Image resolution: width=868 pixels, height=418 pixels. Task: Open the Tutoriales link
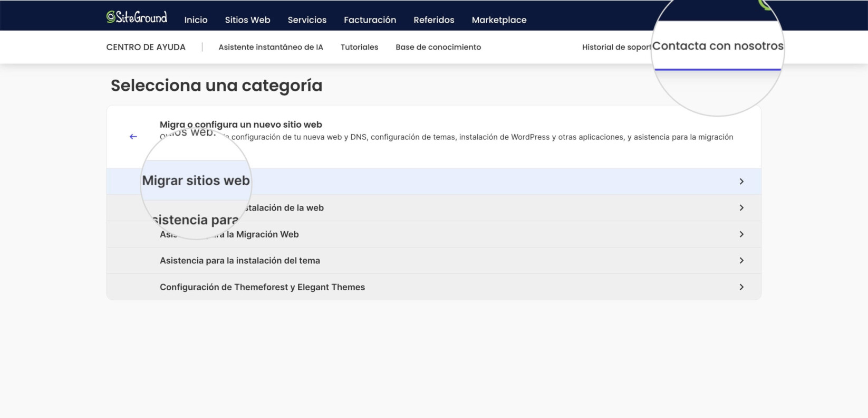[359, 47]
